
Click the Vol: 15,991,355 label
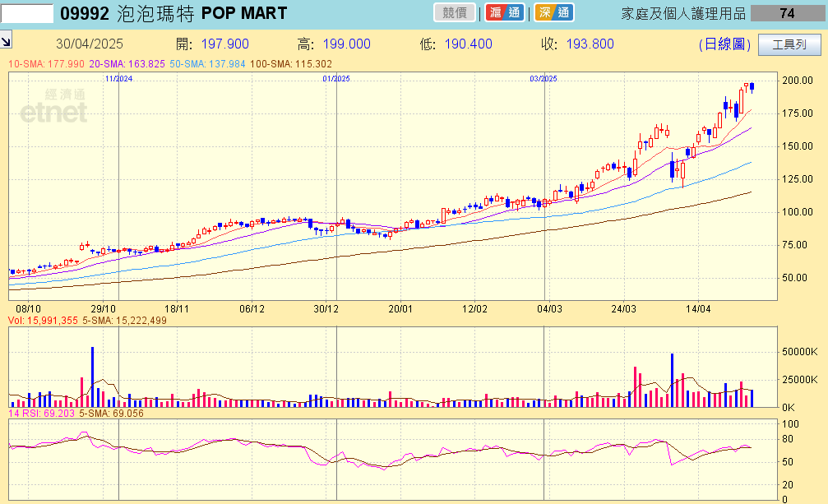(43, 321)
